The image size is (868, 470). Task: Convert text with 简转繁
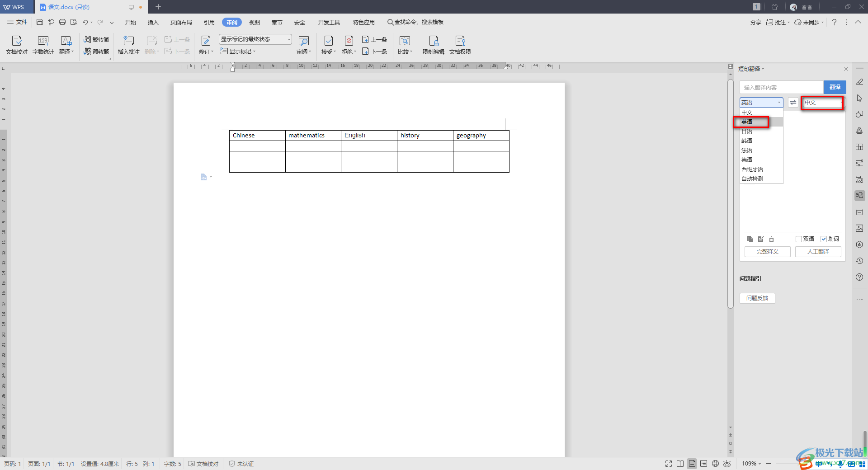pos(96,52)
